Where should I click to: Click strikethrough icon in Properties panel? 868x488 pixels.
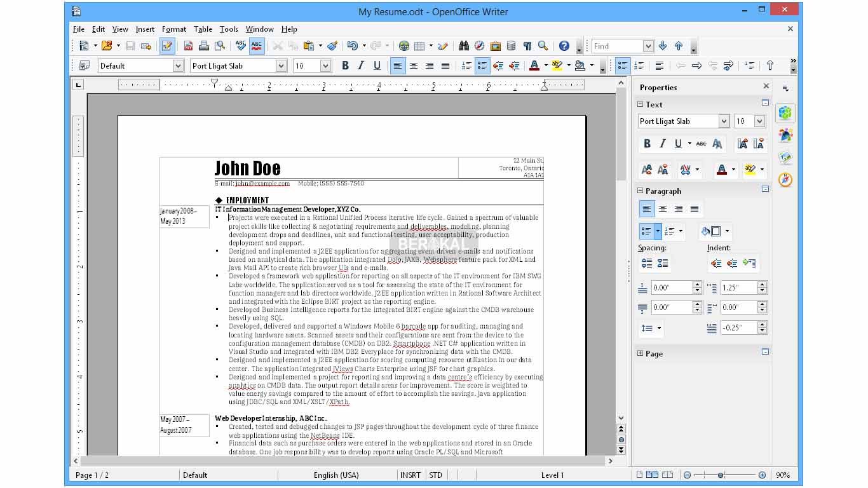[701, 144]
